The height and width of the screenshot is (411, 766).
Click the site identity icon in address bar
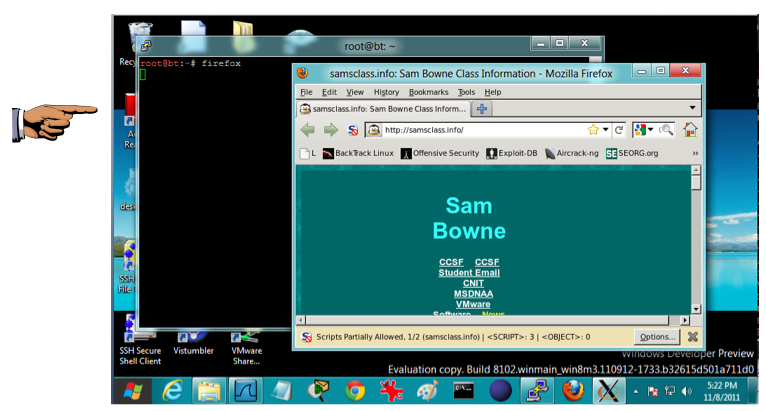374,130
